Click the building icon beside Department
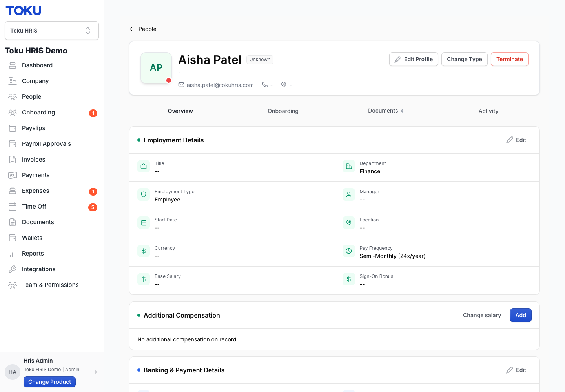Screen dimensions: 565x392 (x=349, y=166)
